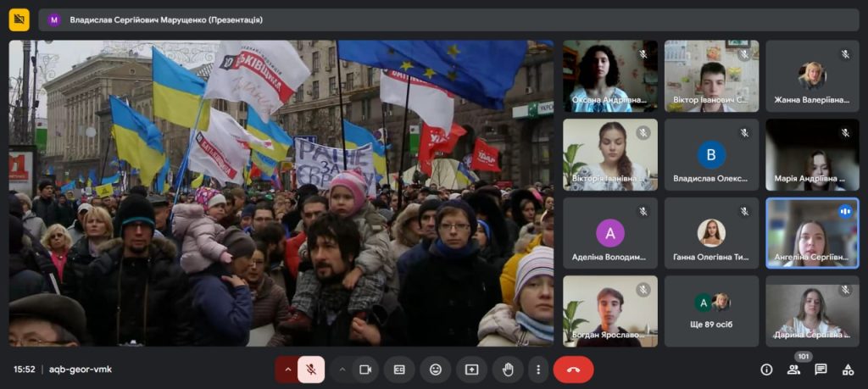Toggle the camera on or off
Image resolution: width=868 pixels, height=389 pixels.
(365, 370)
